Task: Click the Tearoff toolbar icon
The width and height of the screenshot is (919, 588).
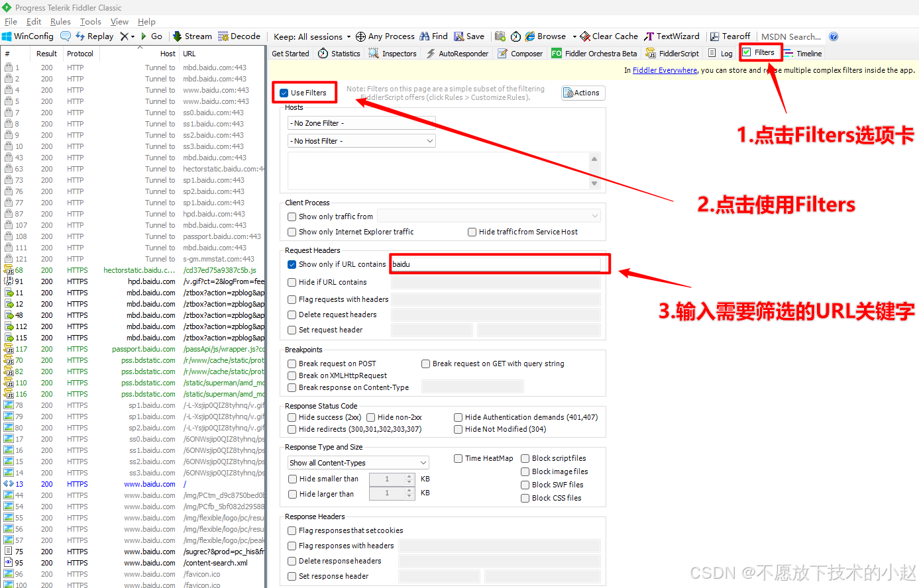Action: tap(714, 36)
